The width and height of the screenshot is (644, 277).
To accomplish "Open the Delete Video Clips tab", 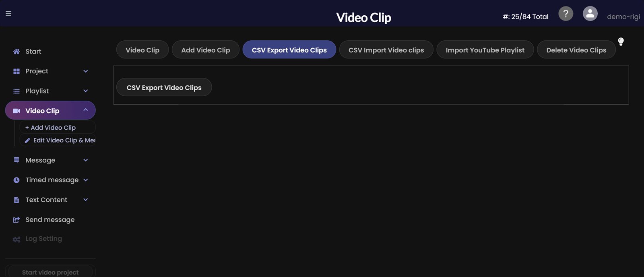I will pyautogui.click(x=576, y=50).
